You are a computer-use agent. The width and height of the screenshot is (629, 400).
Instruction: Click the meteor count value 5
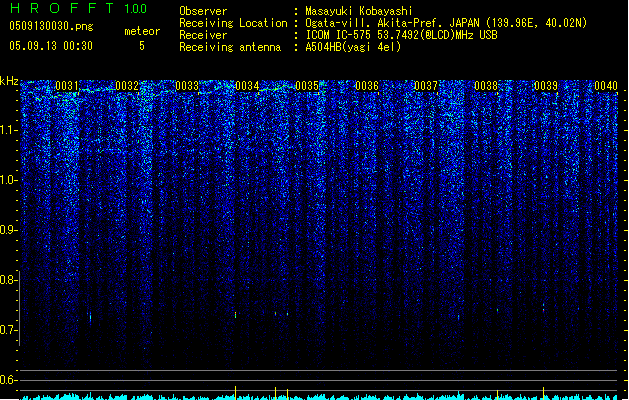142,46
